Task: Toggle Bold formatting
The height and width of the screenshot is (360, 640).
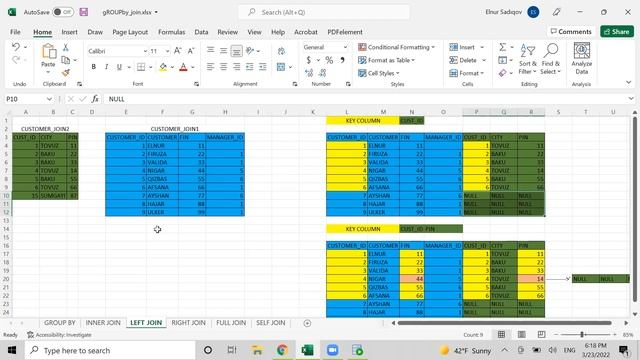Action: [x=93, y=67]
